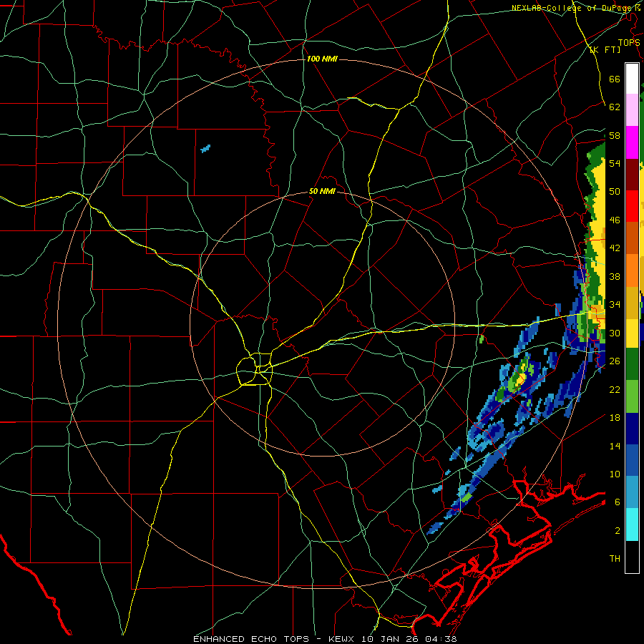The width and height of the screenshot is (644, 644).
Task: Select the white legend color swatch
Action: (632, 79)
